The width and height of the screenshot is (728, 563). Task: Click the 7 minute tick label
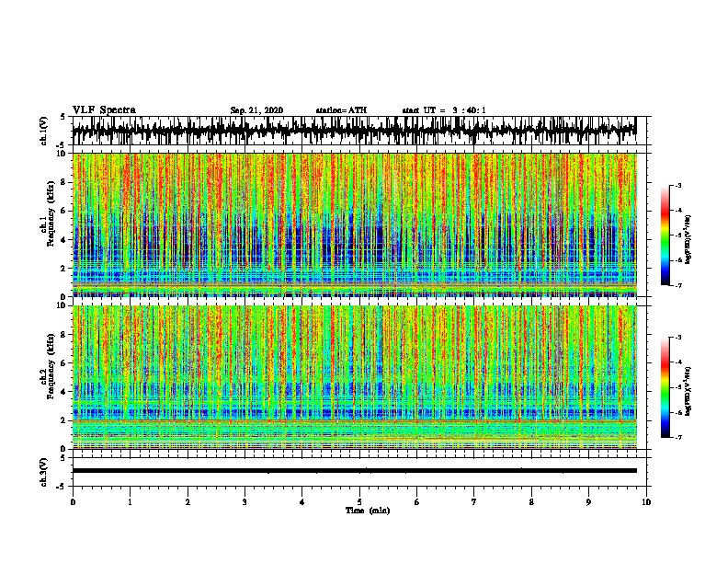[474, 502]
